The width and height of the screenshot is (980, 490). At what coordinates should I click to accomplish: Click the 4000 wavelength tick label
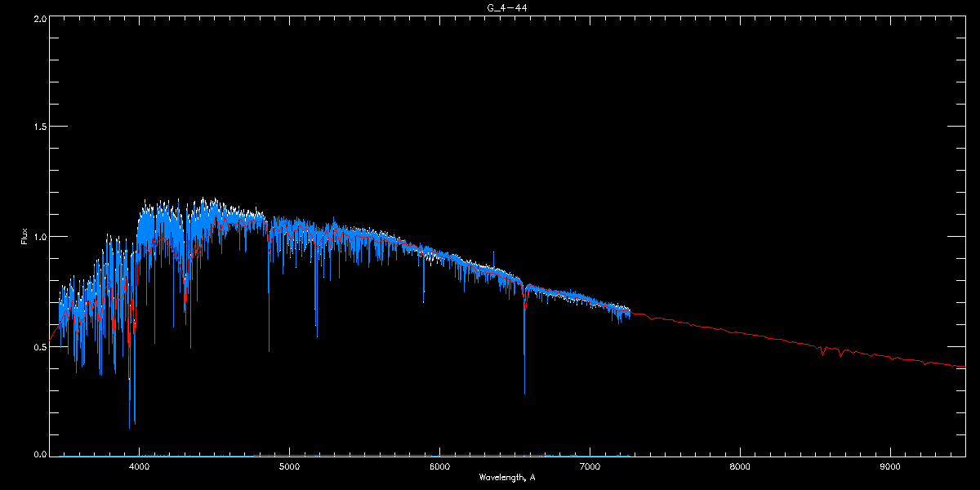(139, 466)
